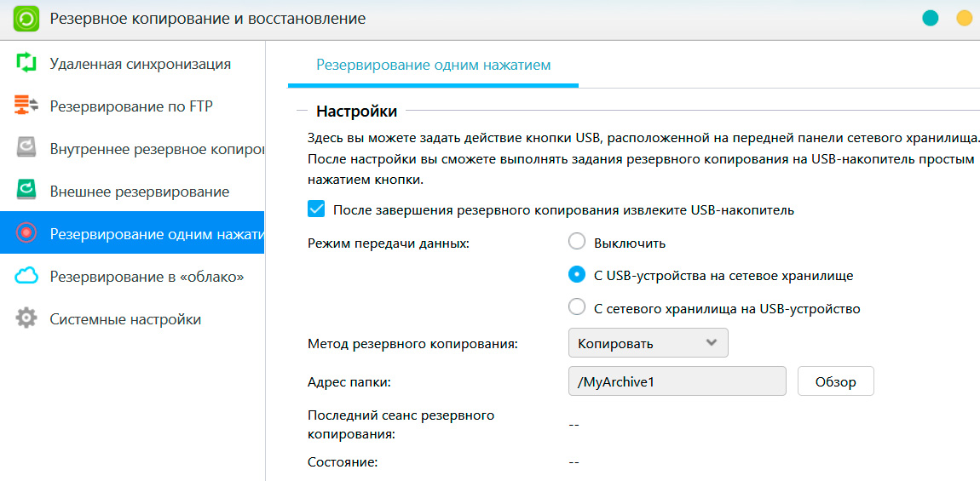This screenshot has width=980, height=481.
Task: Select the Выключить radio button
Action: (577, 243)
